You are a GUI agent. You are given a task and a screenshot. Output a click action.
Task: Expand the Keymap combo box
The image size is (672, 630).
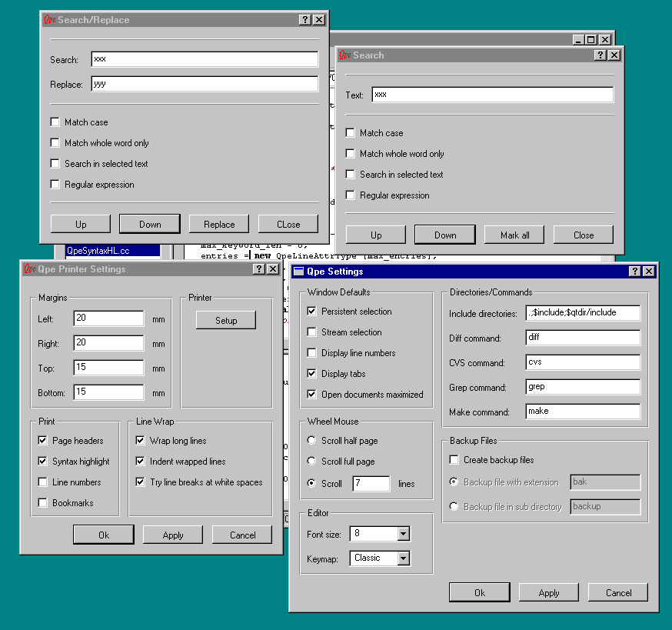point(403,558)
